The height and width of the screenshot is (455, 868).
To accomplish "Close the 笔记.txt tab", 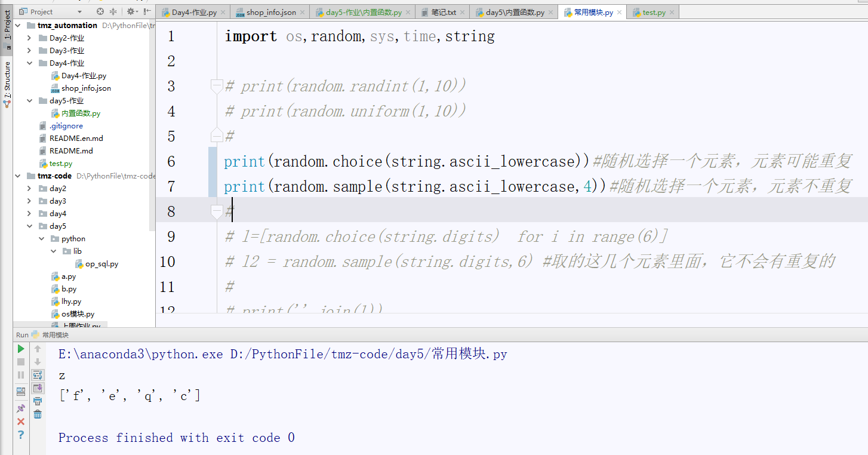I will (x=463, y=13).
